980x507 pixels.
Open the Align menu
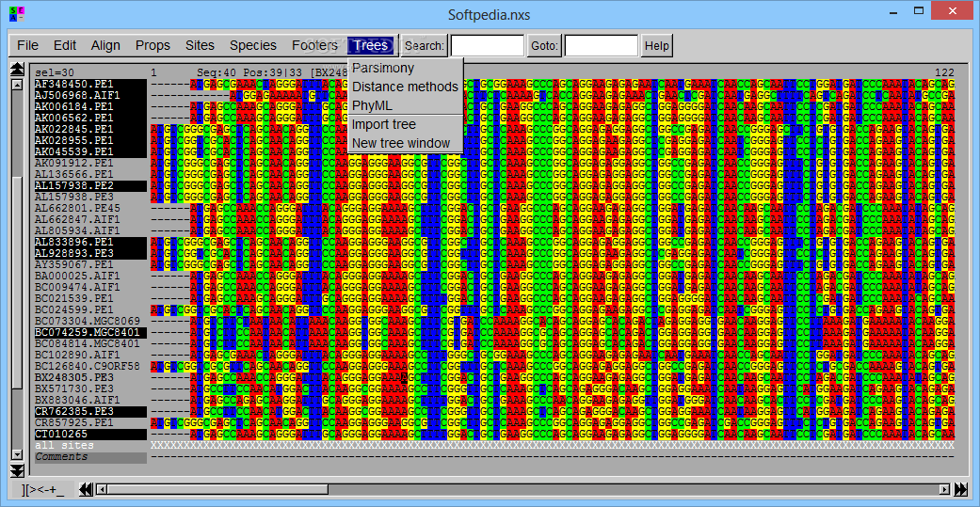[x=105, y=45]
